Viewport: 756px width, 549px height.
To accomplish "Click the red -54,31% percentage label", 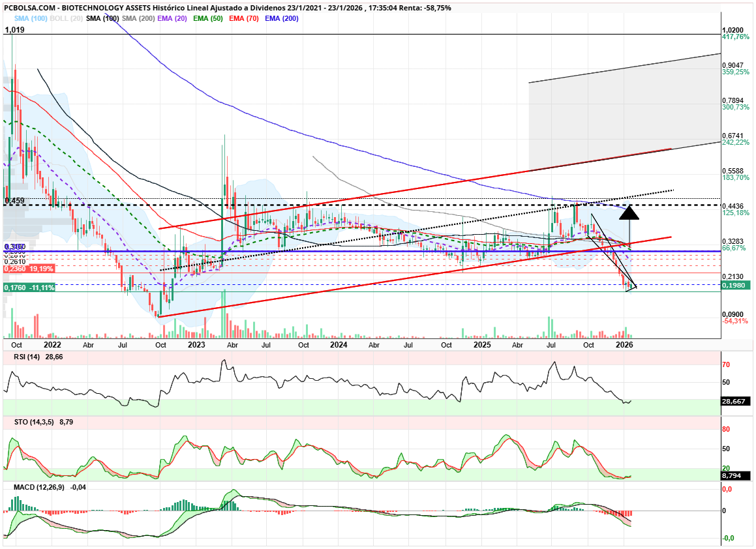I will point(734,321).
